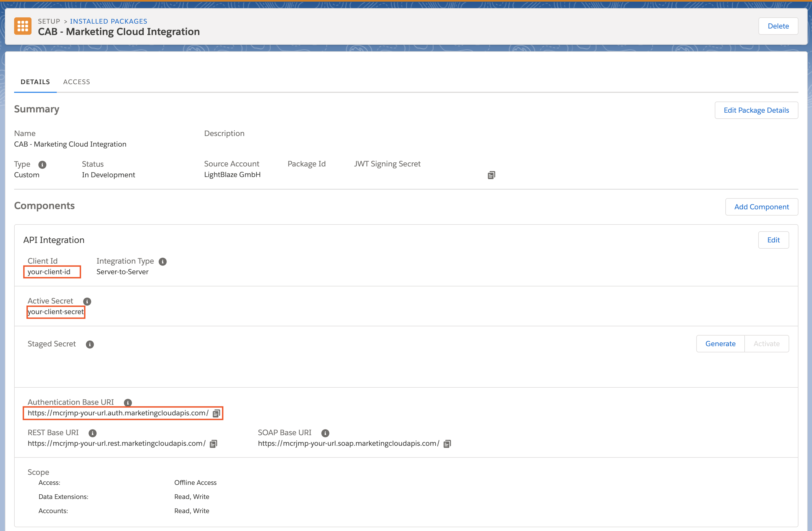
Task: Click the Active Secret info icon
Action: point(87,302)
